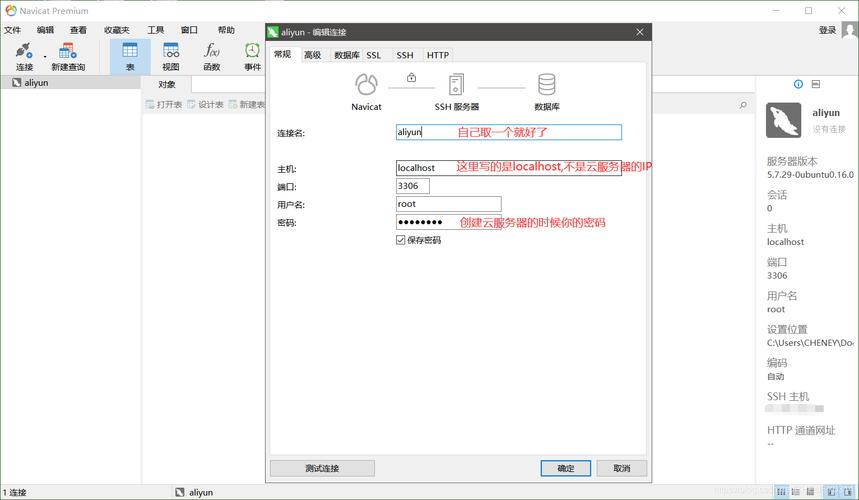Click 打开表 in the object toolbar
The image size is (859, 500).
coord(164,105)
